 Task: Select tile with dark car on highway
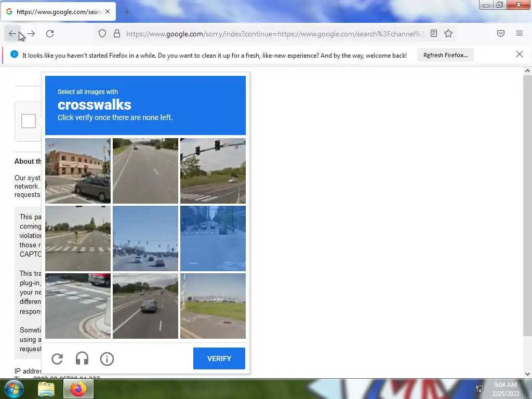(x=145, y=306)
